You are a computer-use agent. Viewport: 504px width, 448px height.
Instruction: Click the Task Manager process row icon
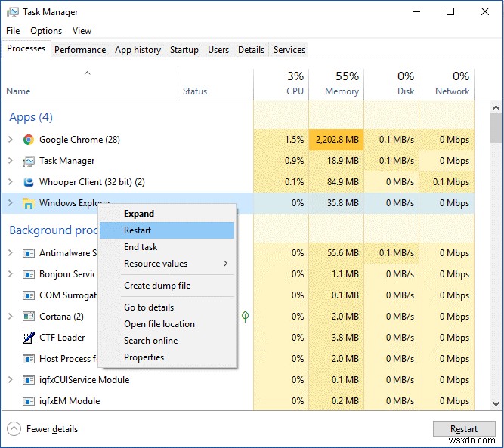coord(29,161)
